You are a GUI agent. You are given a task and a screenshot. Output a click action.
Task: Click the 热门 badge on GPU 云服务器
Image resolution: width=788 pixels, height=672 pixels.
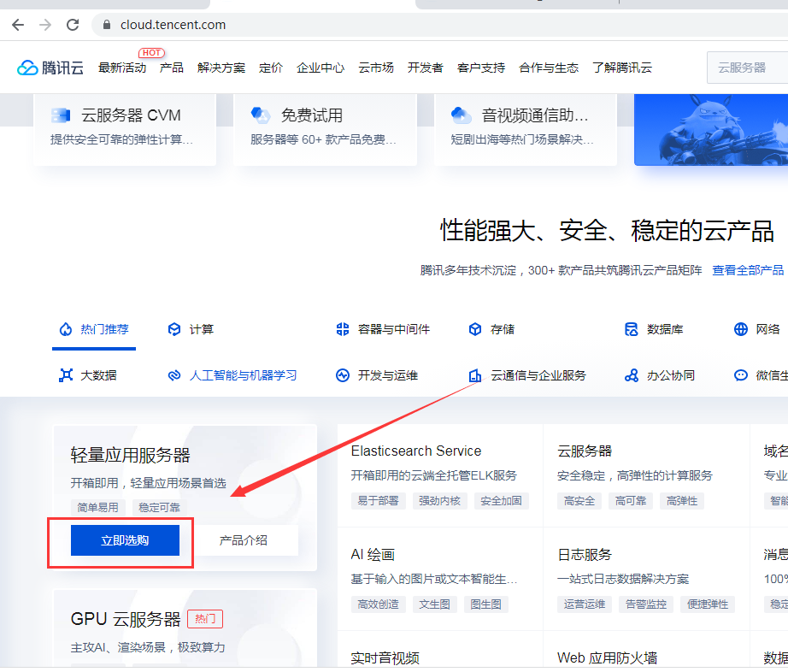(x=205, y=619)
